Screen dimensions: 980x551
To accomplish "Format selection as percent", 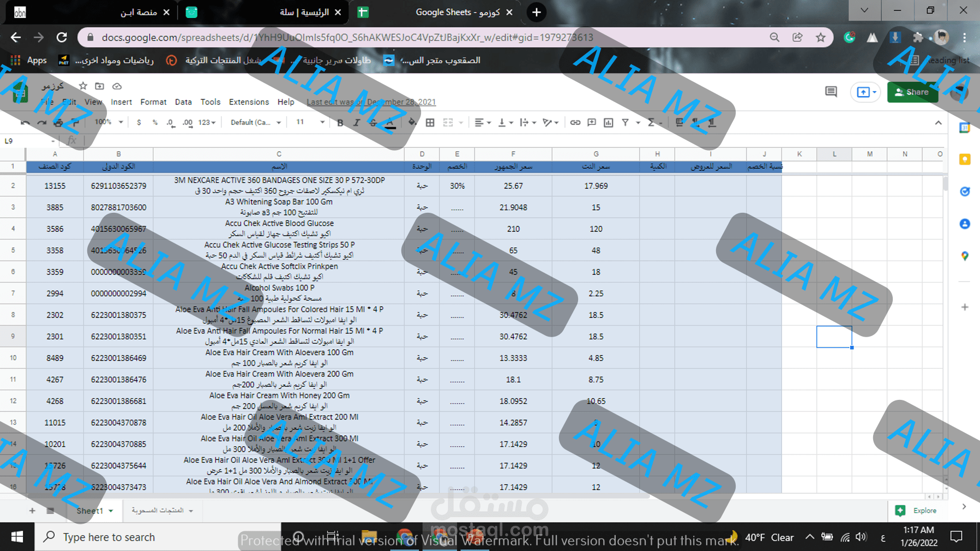I will point(155,123).
